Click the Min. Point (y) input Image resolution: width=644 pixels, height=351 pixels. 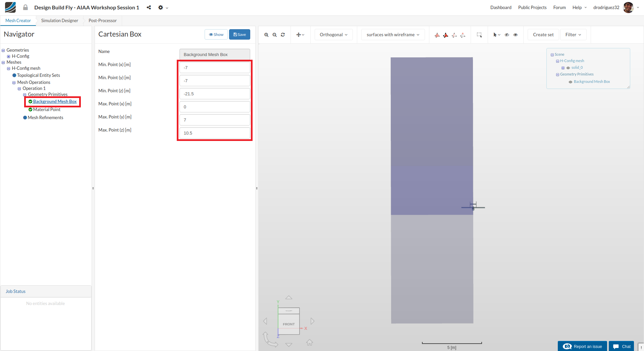[215, 81]
